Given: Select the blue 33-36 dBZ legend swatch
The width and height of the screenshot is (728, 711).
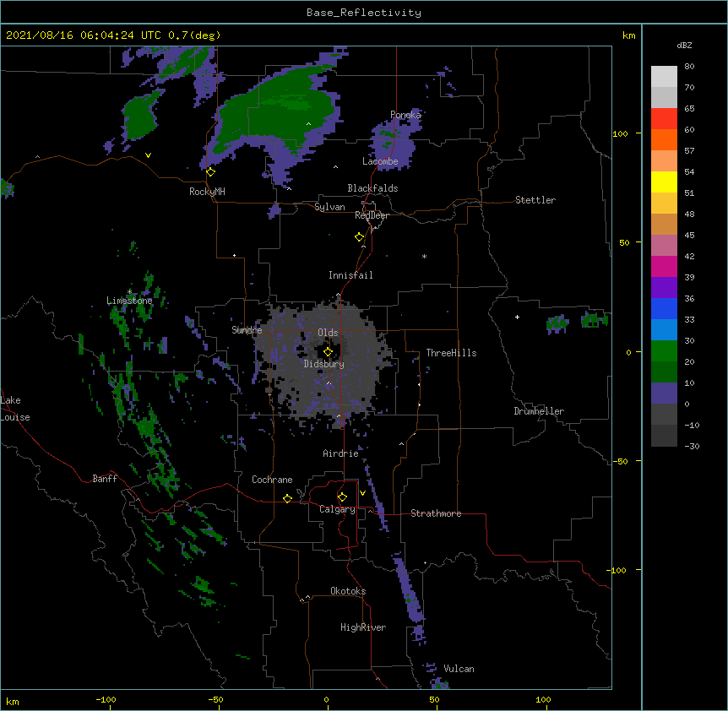Looking at the screenshot, I should click(664, 308).
